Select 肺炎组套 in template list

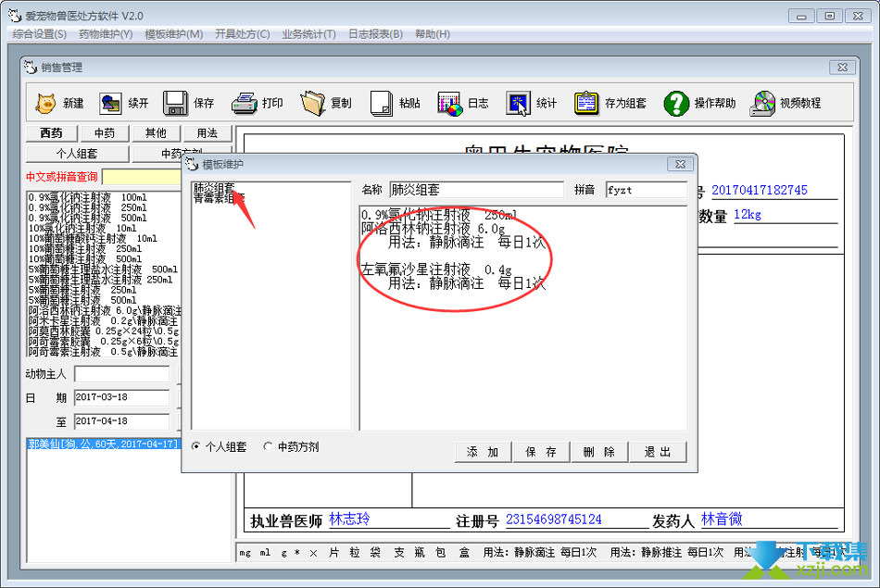(x=214, y=187)
